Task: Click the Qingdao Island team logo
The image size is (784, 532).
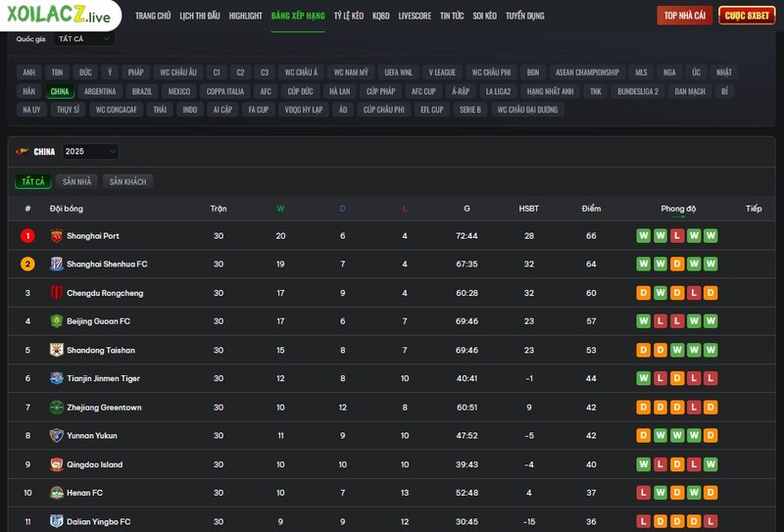Action: (x=57, y=464)
